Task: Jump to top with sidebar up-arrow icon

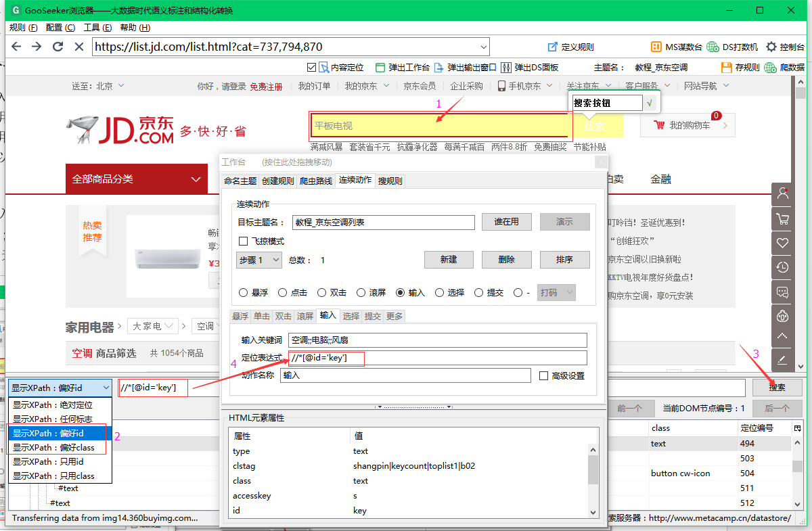Action: tap(782, 336)
